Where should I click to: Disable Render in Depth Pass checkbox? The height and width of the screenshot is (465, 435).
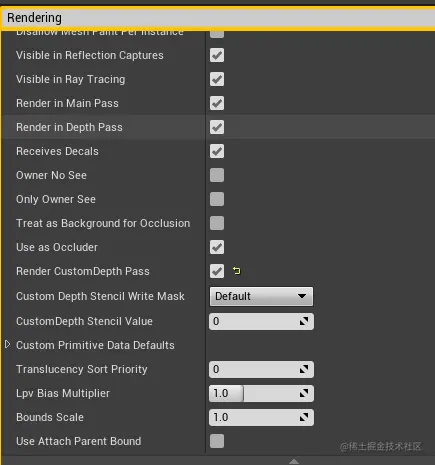tap(217, 127)
